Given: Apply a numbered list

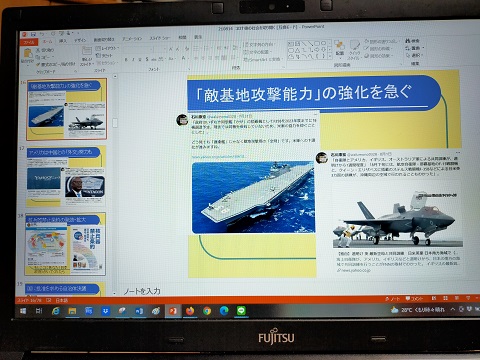Looking at the screenshot, I should coord(207,49).
